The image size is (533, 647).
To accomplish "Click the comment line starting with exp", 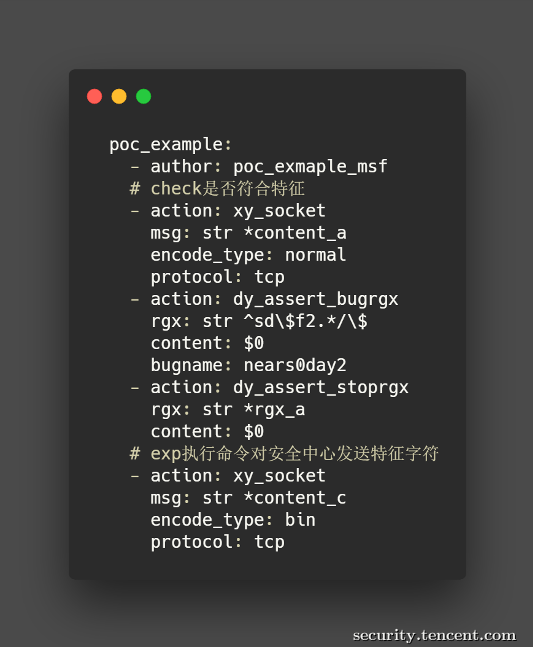I will (284, 453).
